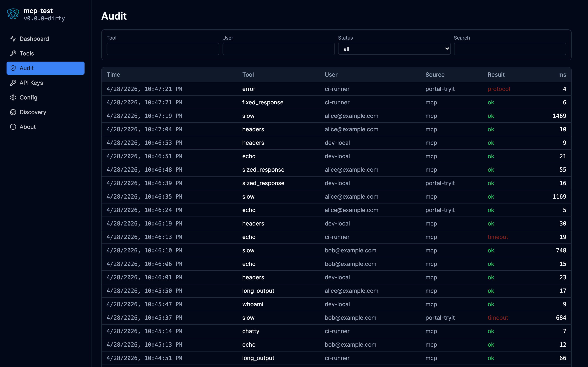This screenshot has height=367, width=588.
Task: Click the Discovery globe icon
Action: click(x=13, y=112)
